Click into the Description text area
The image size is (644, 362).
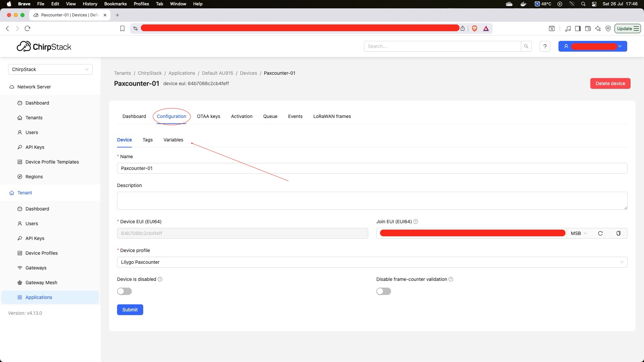coord(372,200)
